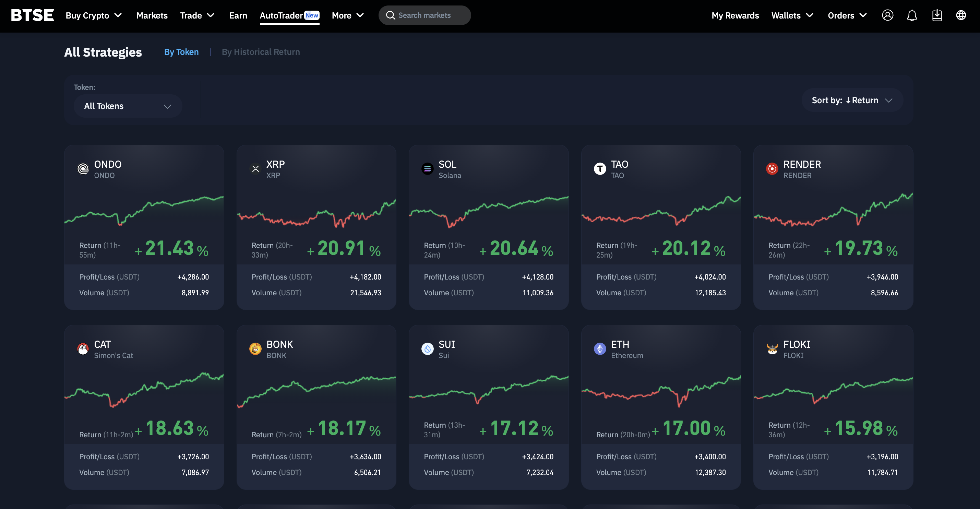Expand the Buy Crypto menu

(94, 15)
